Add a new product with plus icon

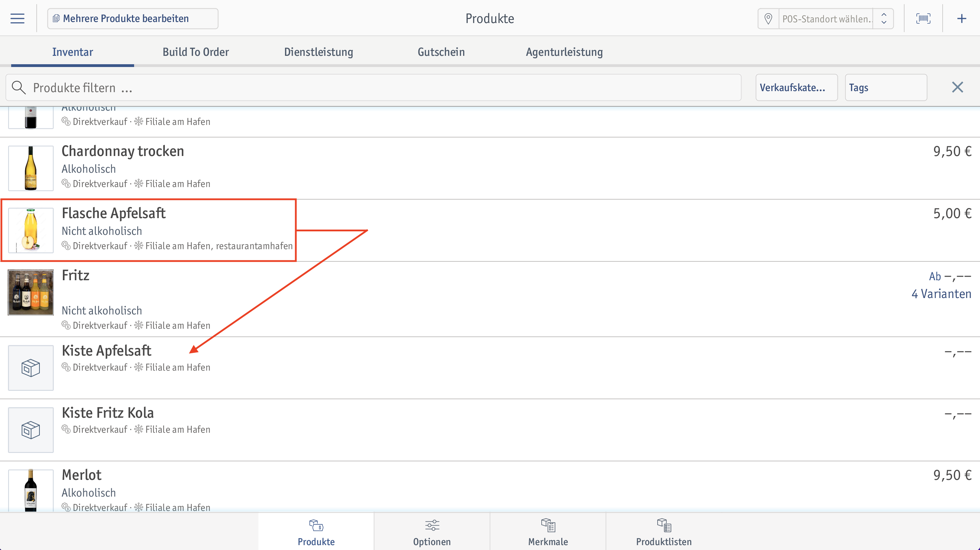pos(961,18)
